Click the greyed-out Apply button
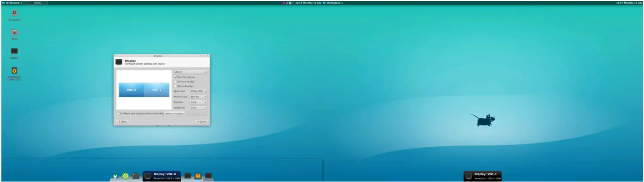Viewport: 644px width, 182px height. [x=197, y=113]
